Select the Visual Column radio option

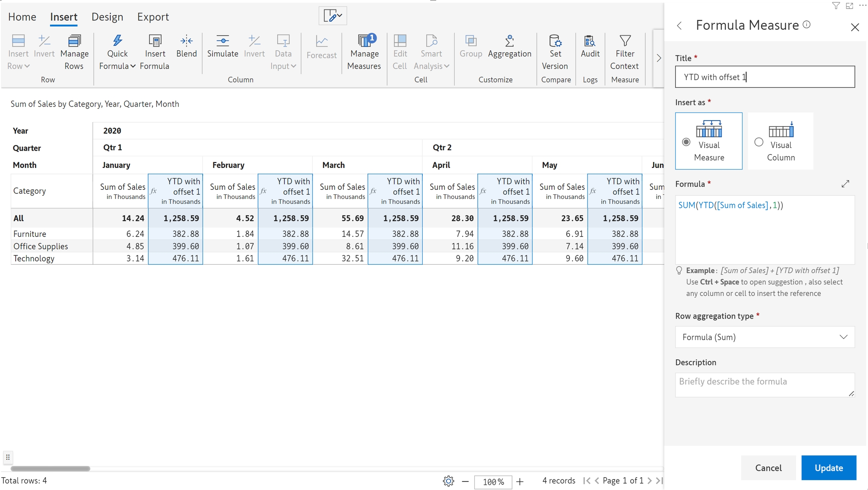(759, 142)
